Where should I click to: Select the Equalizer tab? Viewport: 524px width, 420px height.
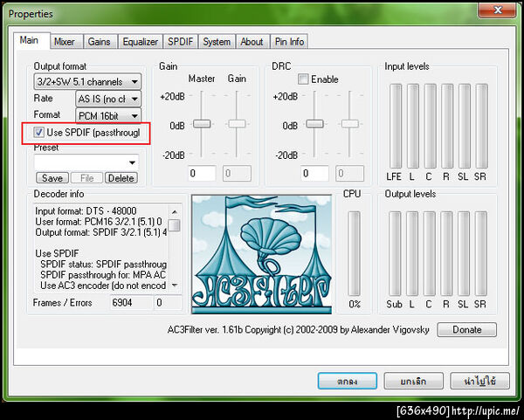point(141,41)
